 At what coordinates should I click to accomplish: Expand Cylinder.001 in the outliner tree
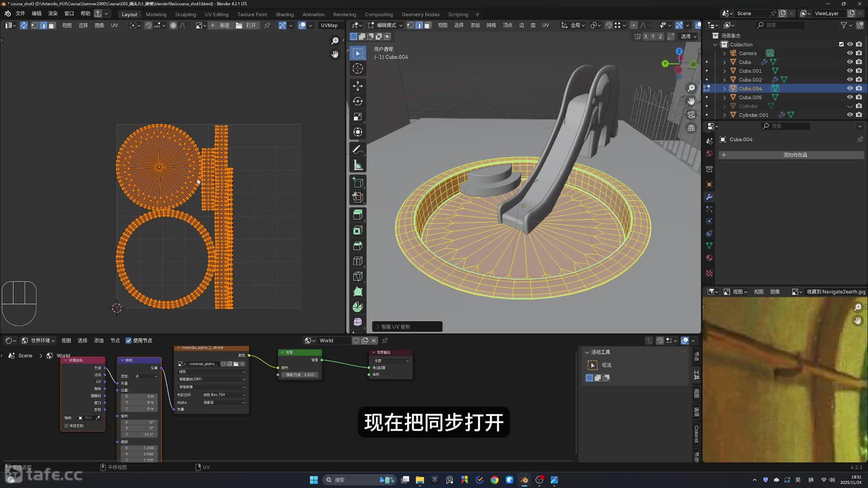pos(724,115)
